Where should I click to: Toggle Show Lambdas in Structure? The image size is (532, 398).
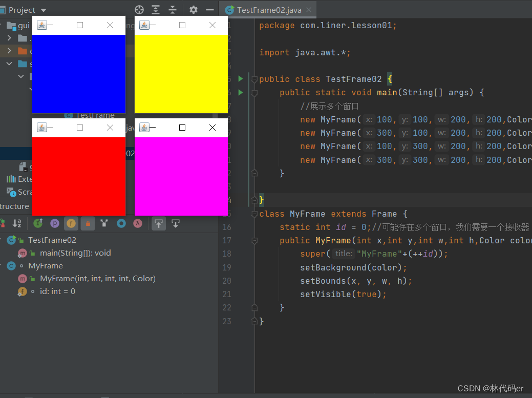(138, 223)
